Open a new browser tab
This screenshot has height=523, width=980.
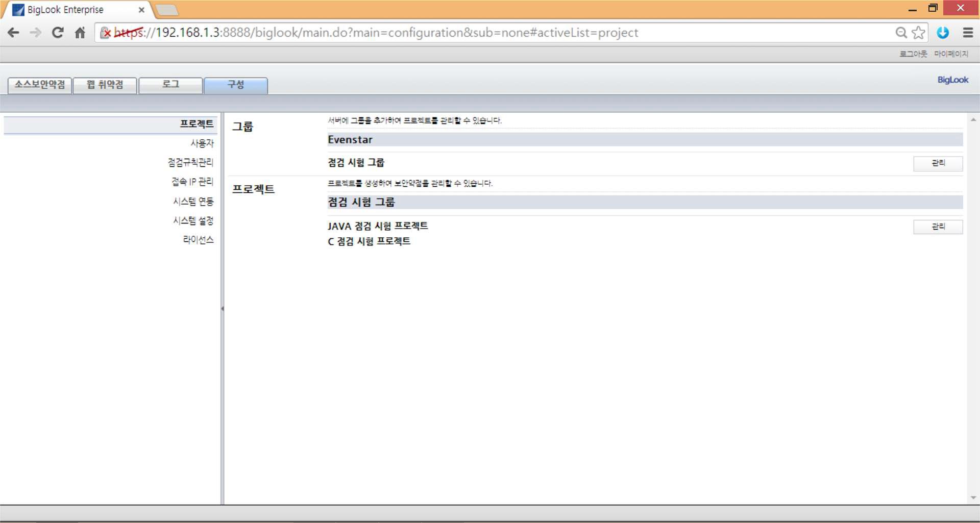point(166,10)
